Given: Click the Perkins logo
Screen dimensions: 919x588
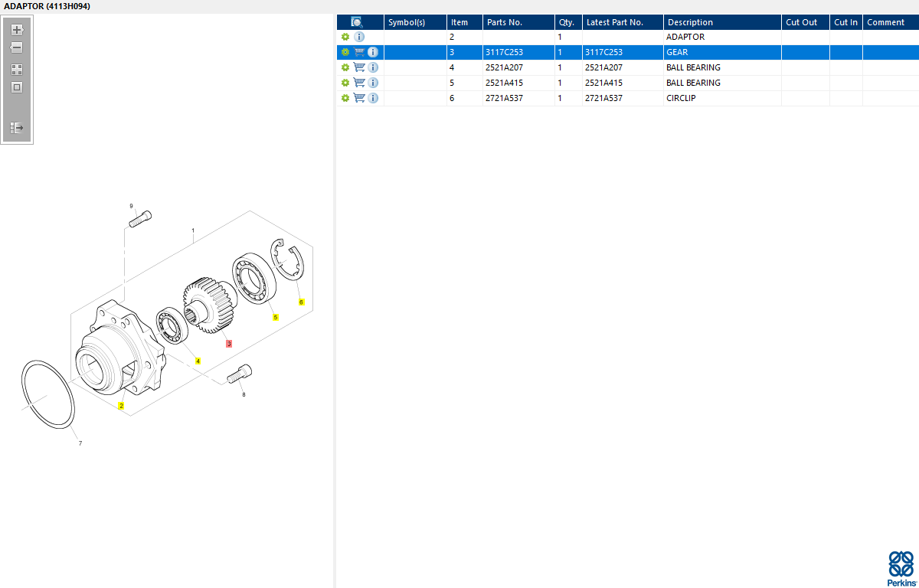Looking at the screenshot, I should pos(901,568).
